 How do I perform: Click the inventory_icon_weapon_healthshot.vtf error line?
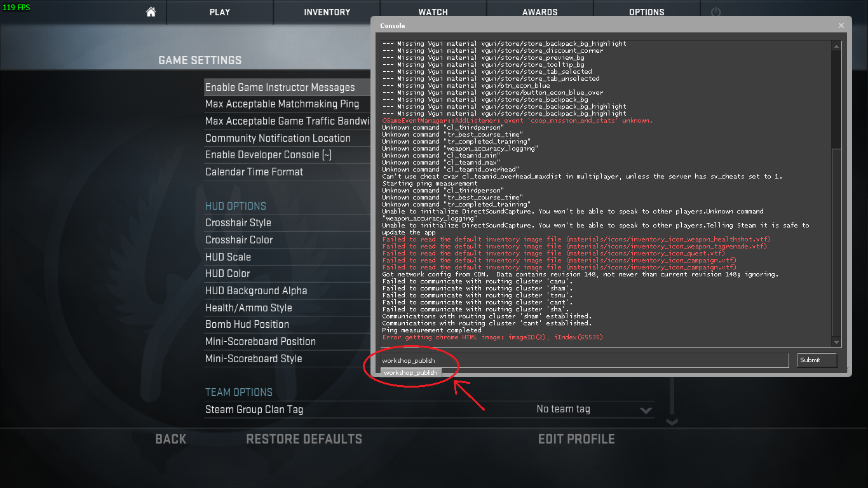pyautogui.click(x=576, y=240)
